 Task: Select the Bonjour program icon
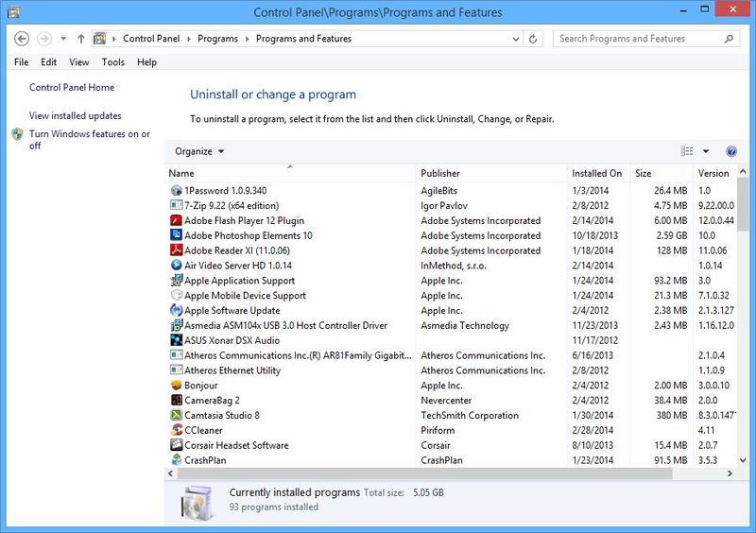coord(176,386)
